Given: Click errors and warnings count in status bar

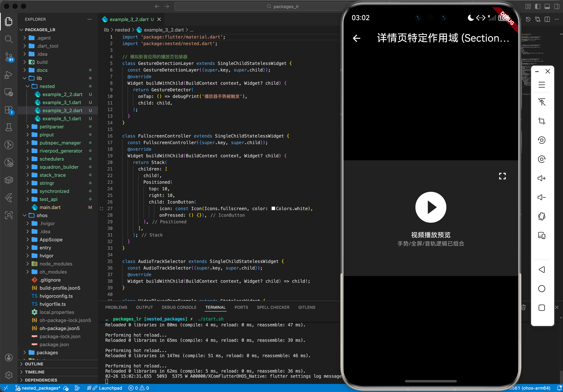Looking at the screenshot, I should coord(139,388).
